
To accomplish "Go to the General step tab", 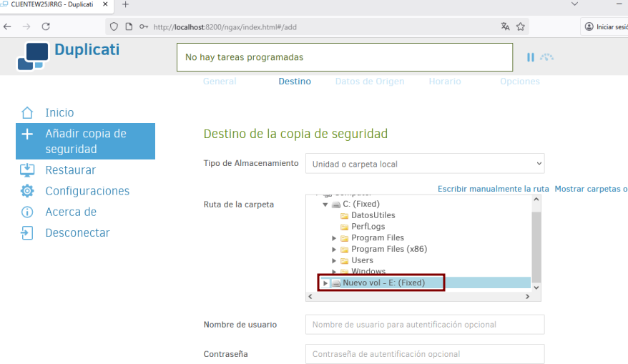I will tap(220, 82).
